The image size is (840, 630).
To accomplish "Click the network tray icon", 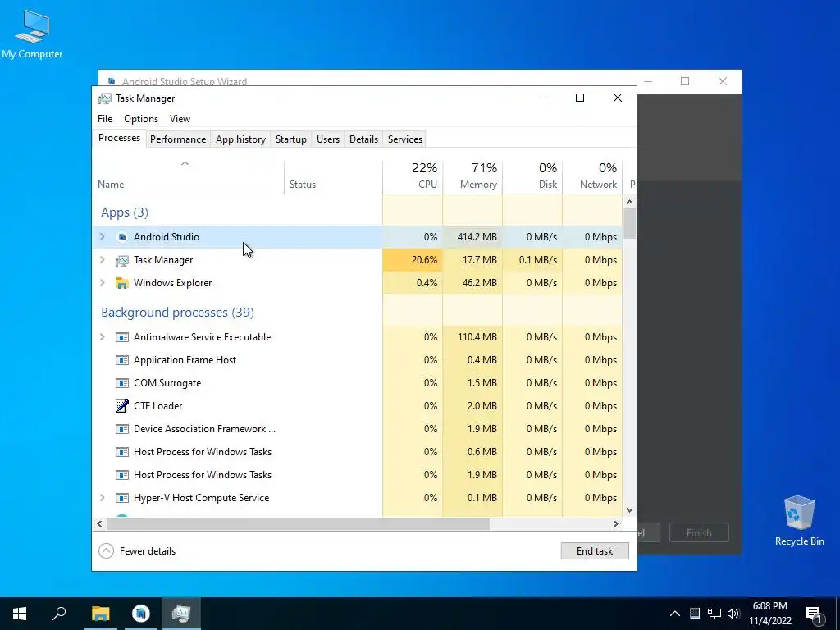I will [x=714, y=614].
